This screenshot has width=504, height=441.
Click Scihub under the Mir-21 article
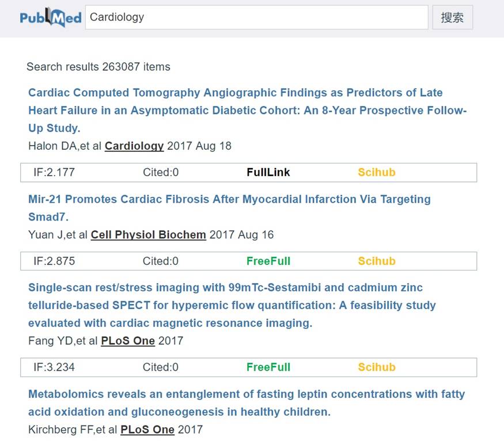[376, 261]
